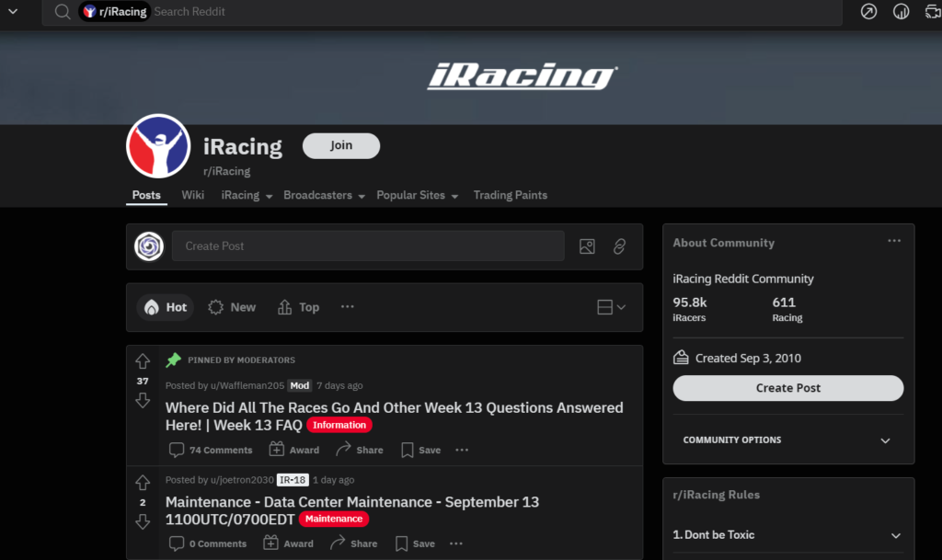Sort posts by Top
This screenshot has width=942, height=560.
click(x=298, y=307)
